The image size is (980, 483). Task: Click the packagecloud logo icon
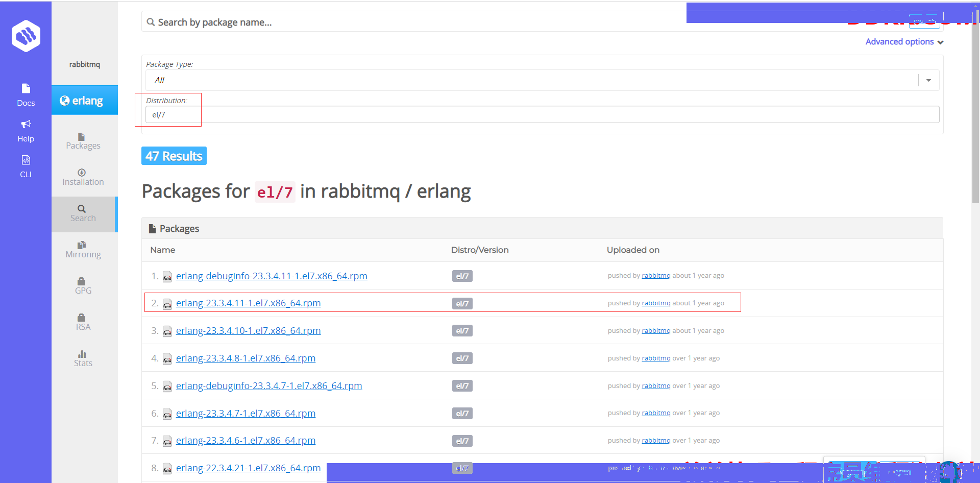click(x=26, y=36)
